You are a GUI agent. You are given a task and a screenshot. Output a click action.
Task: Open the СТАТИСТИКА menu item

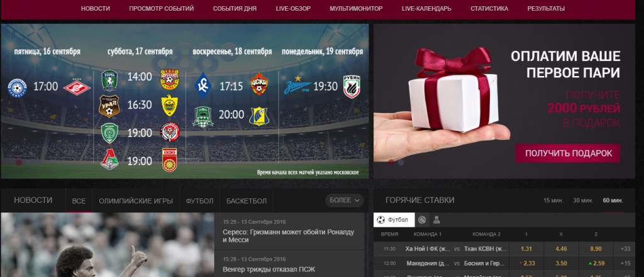(x=489, y=9)
